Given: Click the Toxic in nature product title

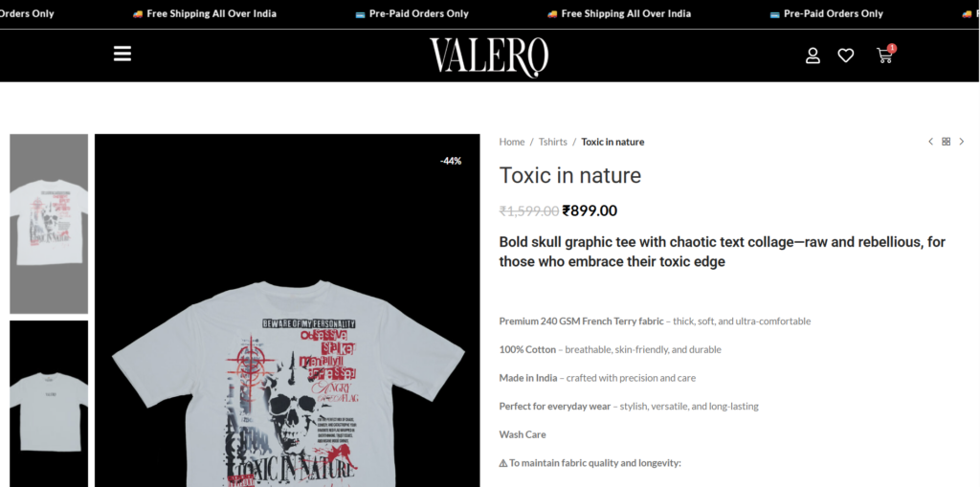Looking at the screenshot, I should click(570, 176).
